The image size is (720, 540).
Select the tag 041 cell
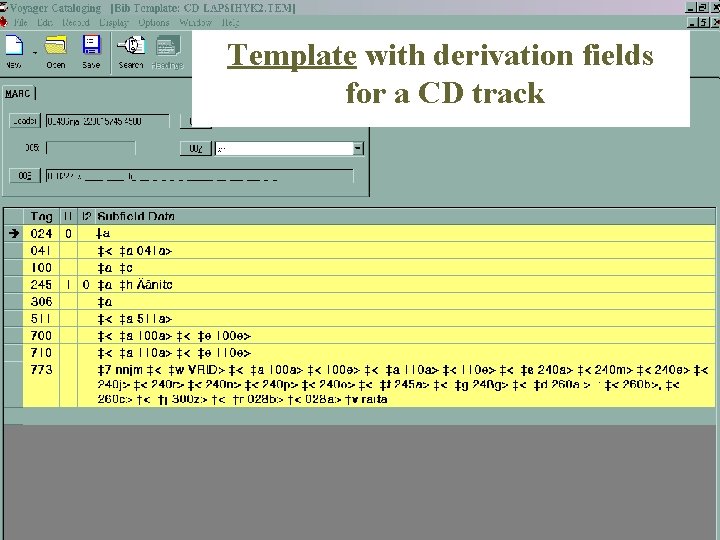(41, 251)
